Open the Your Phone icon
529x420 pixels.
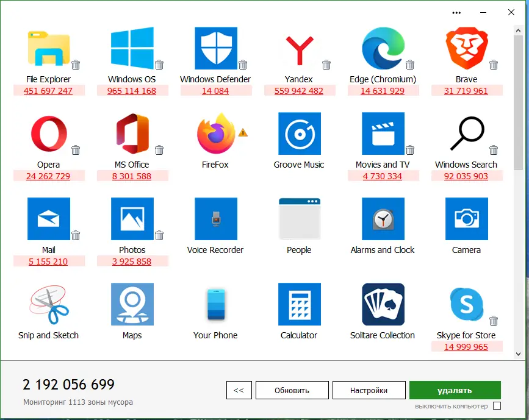point(216,304)
